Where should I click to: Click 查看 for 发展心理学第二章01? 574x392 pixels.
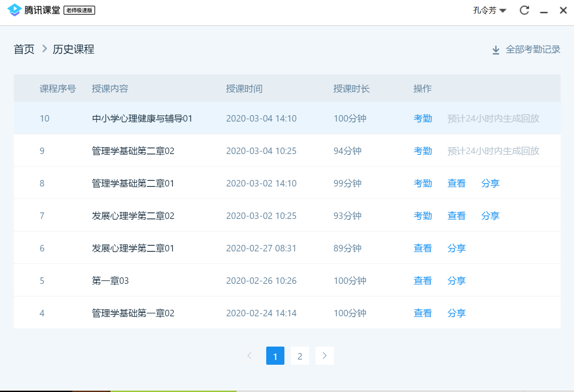coord(422,248)
